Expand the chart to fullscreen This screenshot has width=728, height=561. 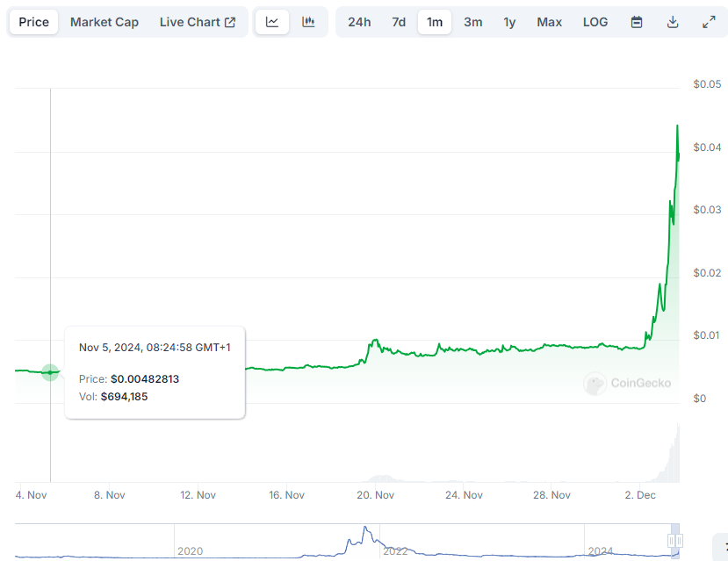(709, 22)
